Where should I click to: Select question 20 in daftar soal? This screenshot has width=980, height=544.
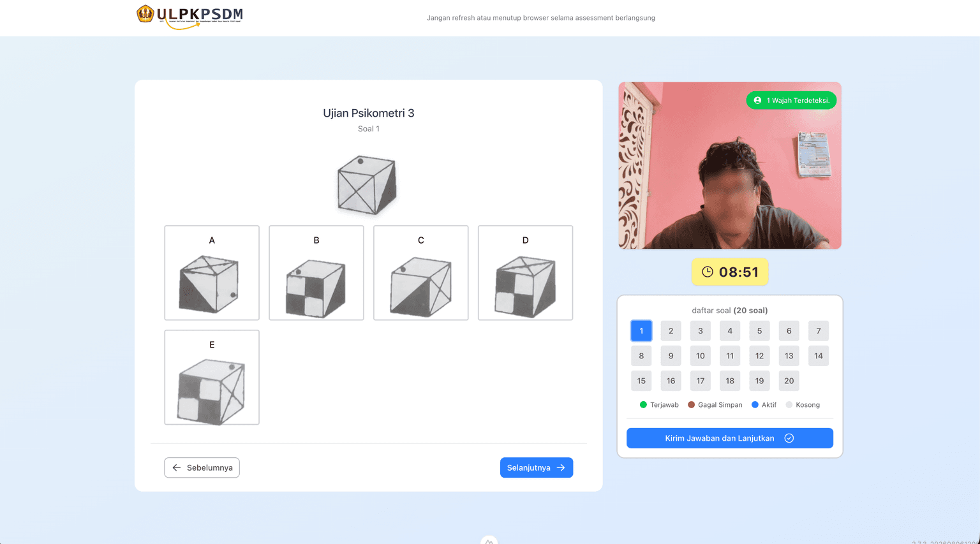pos(789,381)
